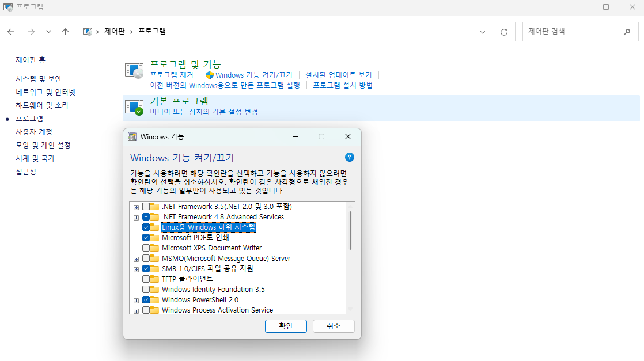The width and height of the screenshot is (644, 361).
Task: Uncheck Microsoft PDF로 인쇄 checkbox
Action: pyautogui.click(x=146, y=237)
